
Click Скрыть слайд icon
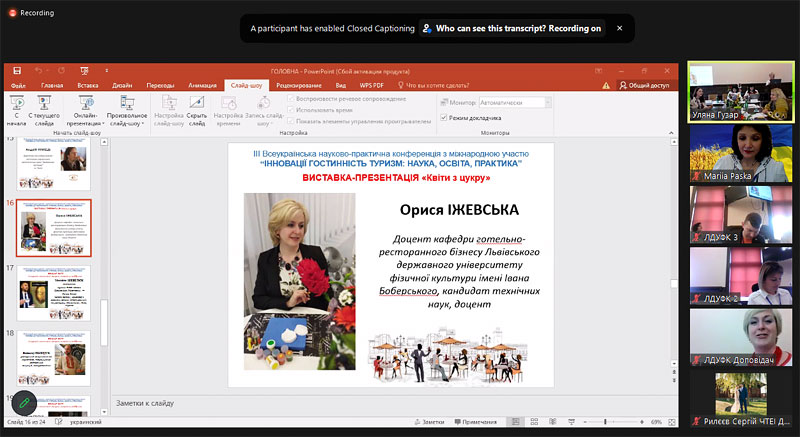[196, 111]
